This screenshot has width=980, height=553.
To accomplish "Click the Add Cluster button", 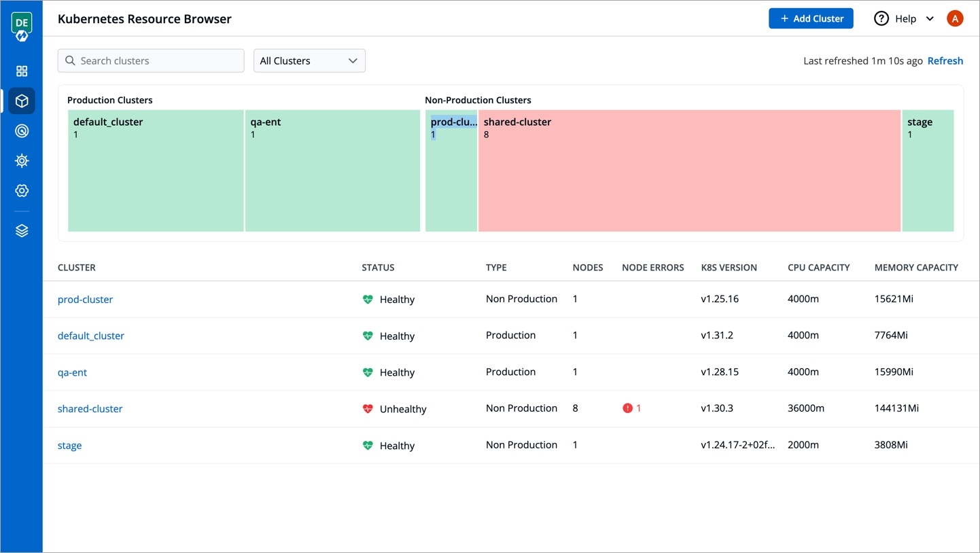I will 811,19.
